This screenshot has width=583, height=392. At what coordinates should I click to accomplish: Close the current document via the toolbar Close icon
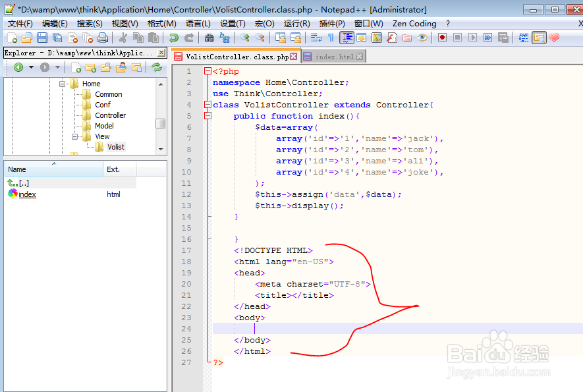pos(73,38)
